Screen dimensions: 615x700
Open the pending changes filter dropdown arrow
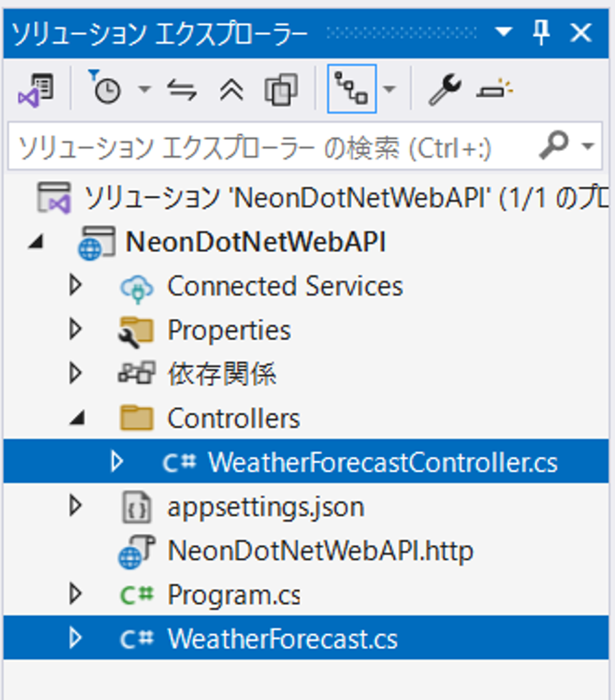point(144,89)
